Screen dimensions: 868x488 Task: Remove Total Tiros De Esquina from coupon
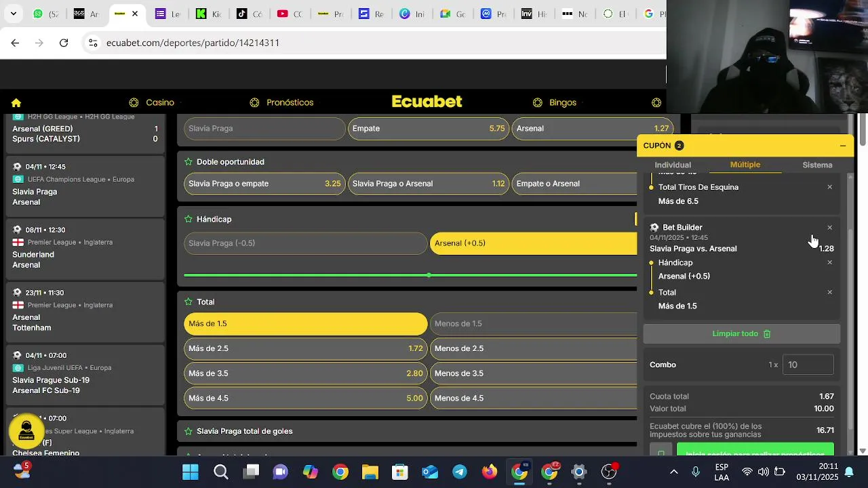[x=829, y=187]
